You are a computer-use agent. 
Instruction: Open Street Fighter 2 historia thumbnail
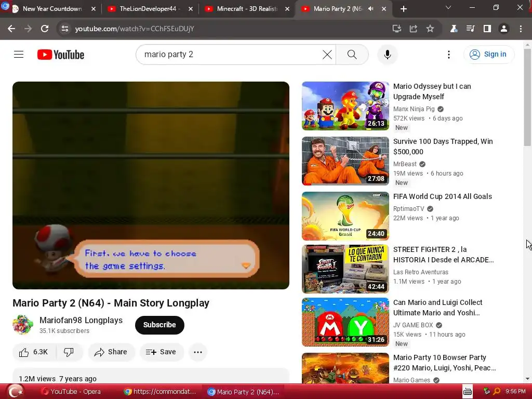345,269
